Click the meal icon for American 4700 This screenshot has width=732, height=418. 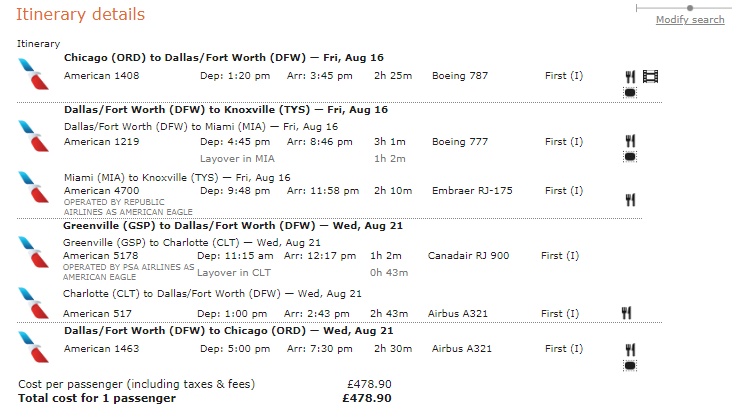[630, 200]
